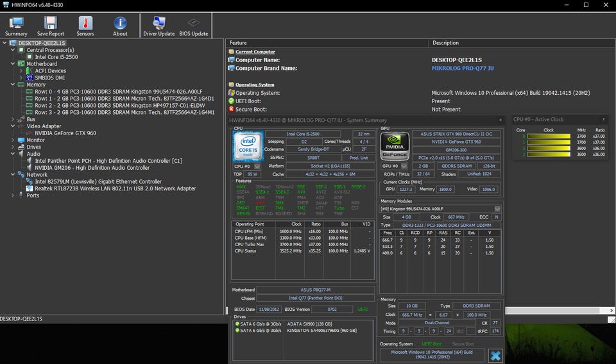
Task: Close System Summary with blue X button
Action: click(495, 356)
